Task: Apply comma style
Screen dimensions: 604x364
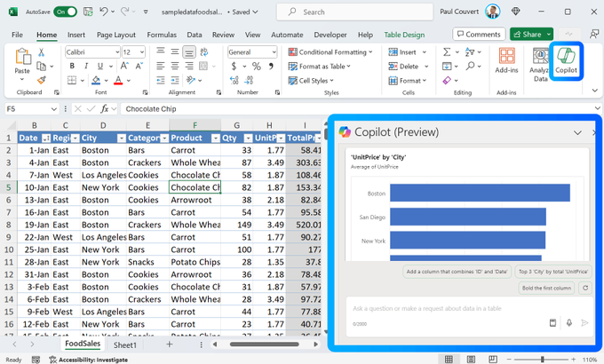Action: point(271,67)
